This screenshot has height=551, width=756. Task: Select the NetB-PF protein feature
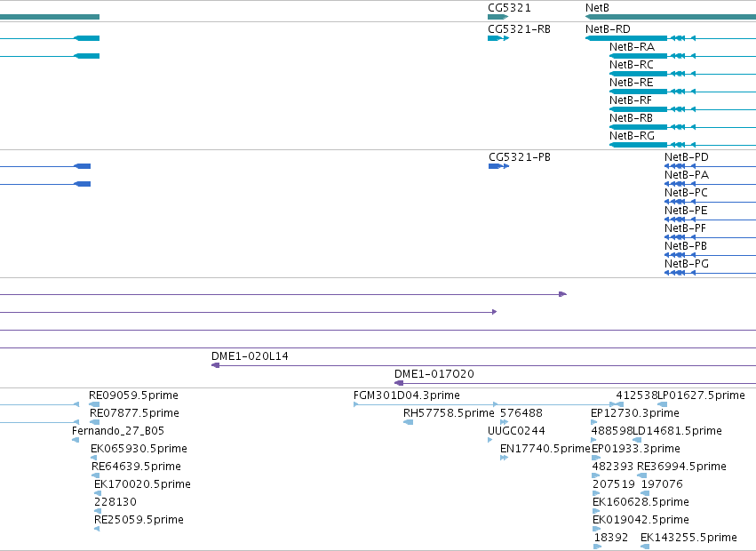pos(710,237)
